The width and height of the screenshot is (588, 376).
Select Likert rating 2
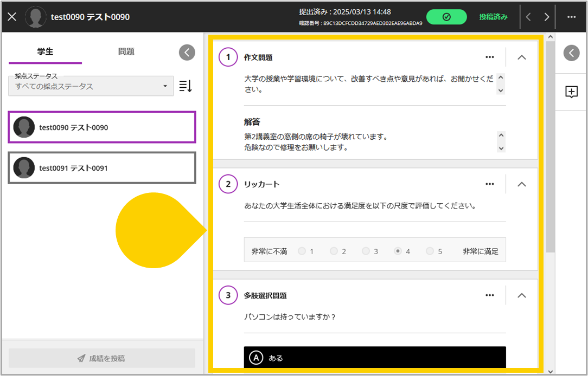[334, 251]
